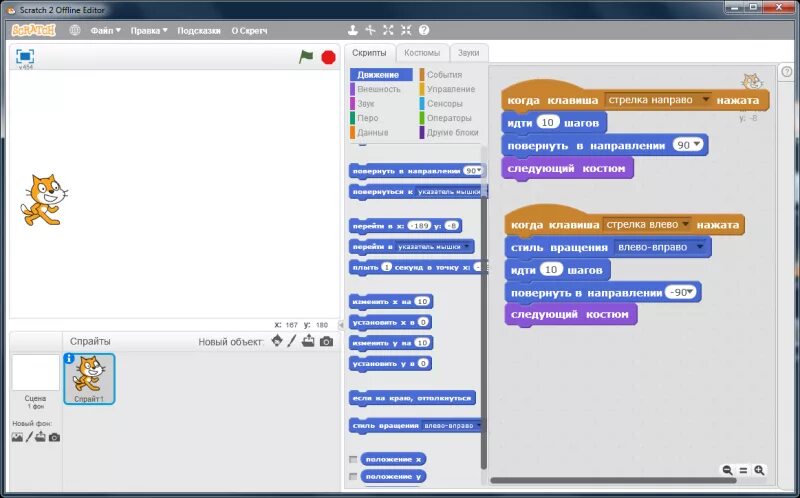Paint a new sprite

click(292, 341)
